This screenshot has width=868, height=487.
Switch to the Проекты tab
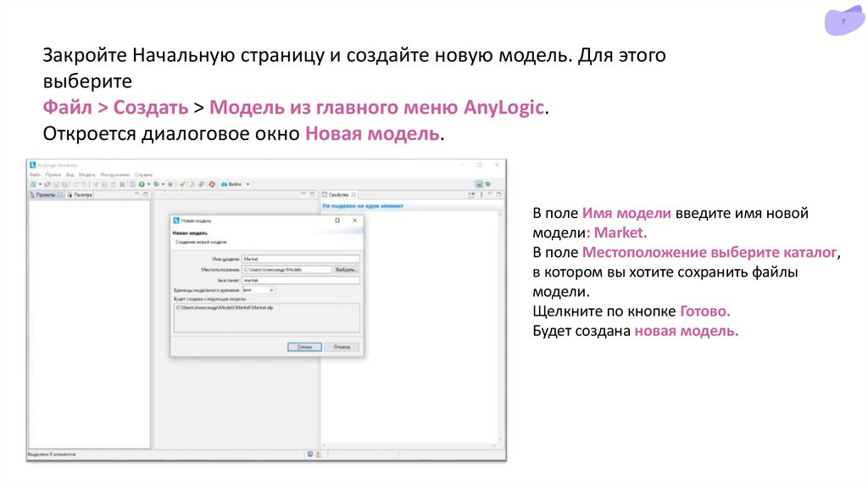46,194
